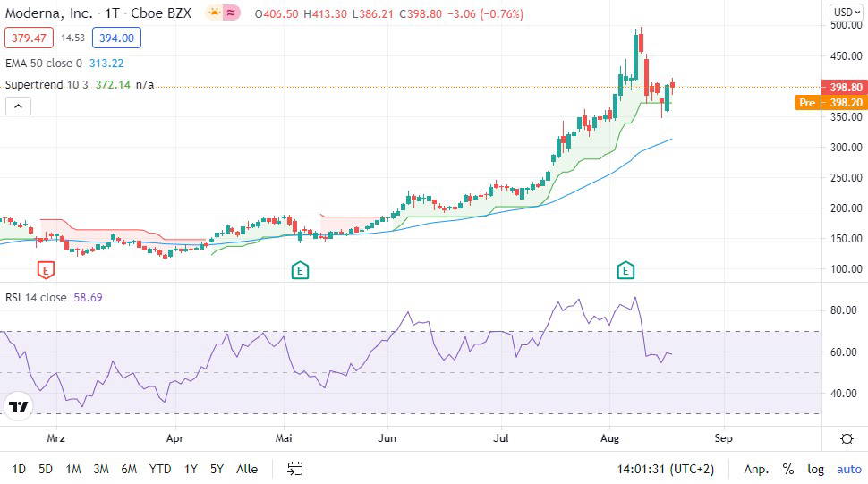This screenshot has height=484, width=868.
Task: Click the red earnings marker near Mrz
Action: 46,270
